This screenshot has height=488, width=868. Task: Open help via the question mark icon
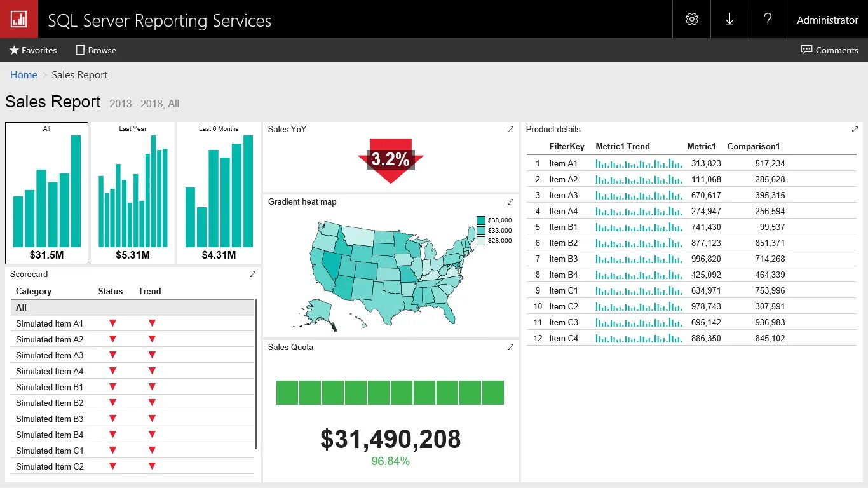click(768, 19)
